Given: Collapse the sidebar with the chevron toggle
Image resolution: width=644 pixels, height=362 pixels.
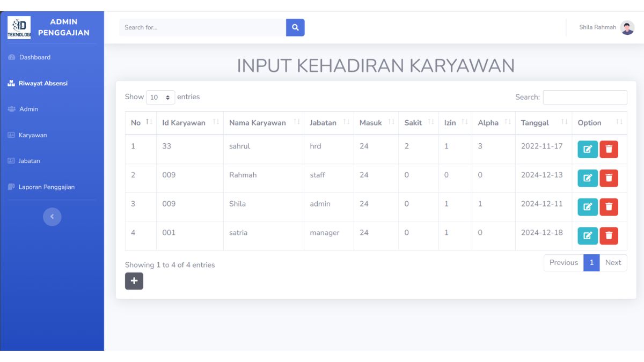Looking at the screenshot, I should (52, 217).
